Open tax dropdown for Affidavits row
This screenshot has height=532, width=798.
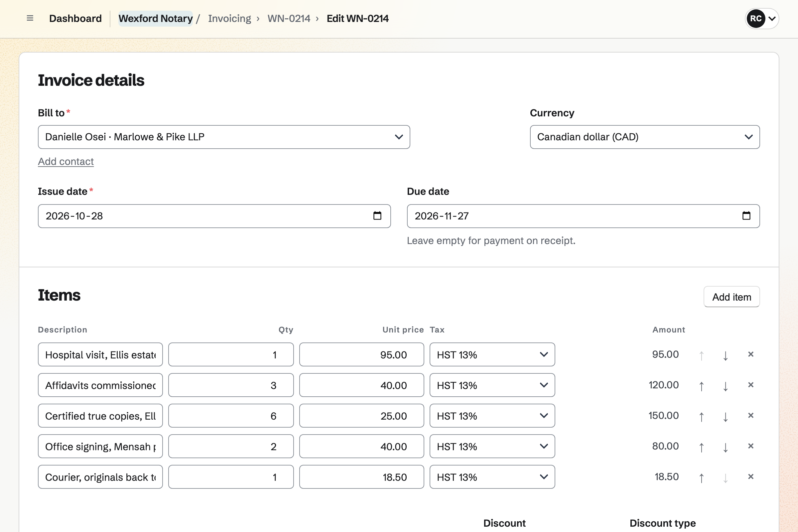[492, 385]
